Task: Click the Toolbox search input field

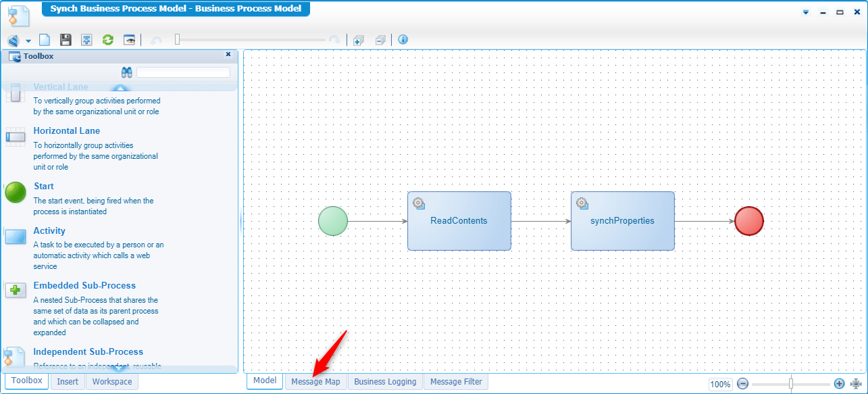Action: [183, 72]
